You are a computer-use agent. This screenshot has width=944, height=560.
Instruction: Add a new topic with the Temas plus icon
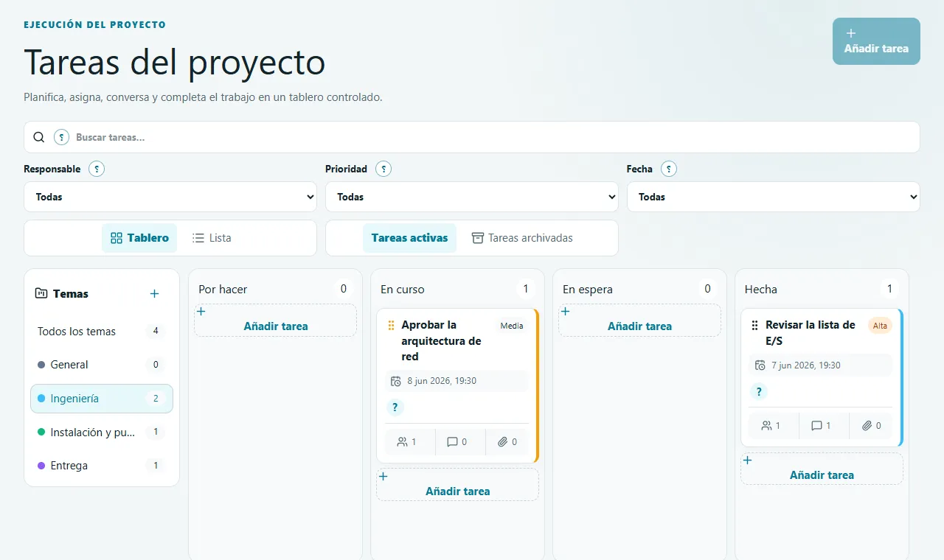point(154,293)
